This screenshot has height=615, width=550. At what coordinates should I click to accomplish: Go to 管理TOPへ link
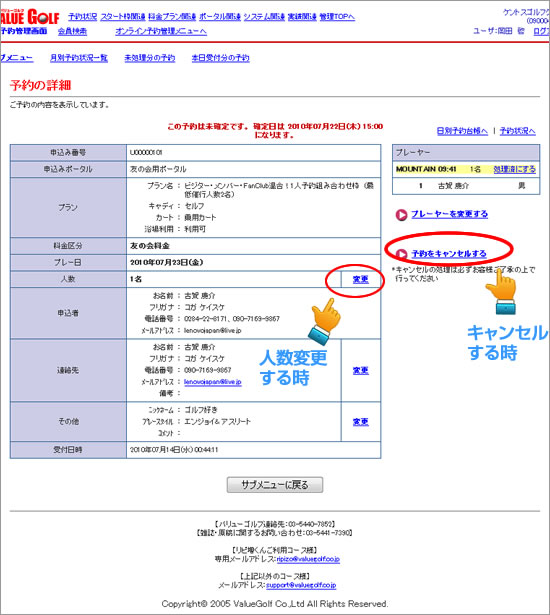[337, 16]
